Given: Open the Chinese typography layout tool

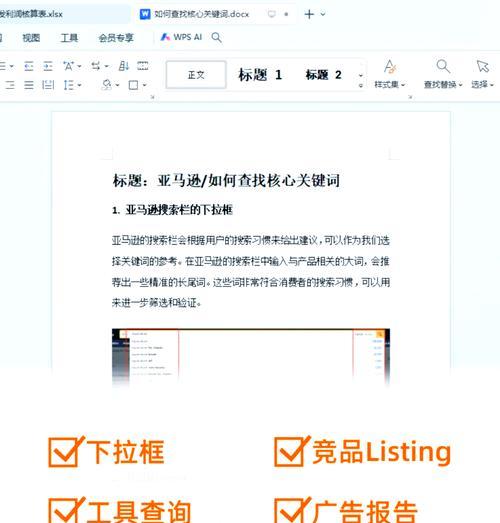Looking at the screenshot, I should click(x=68, y=66).
